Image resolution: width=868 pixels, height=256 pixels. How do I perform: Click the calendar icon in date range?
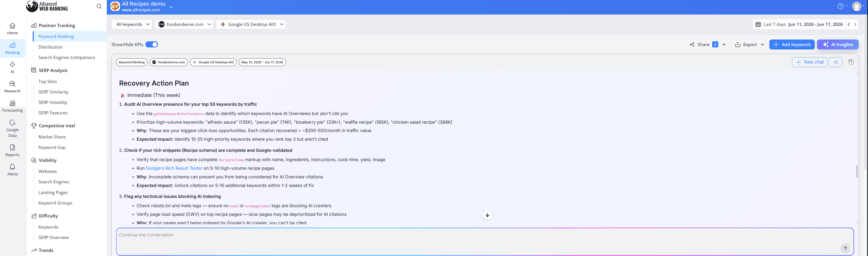click(758, 24)
